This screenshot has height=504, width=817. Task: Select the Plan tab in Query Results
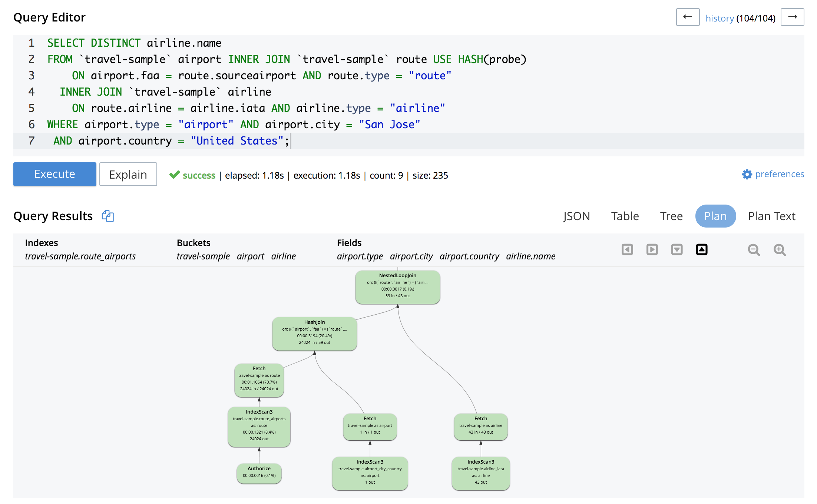[715, 216]
